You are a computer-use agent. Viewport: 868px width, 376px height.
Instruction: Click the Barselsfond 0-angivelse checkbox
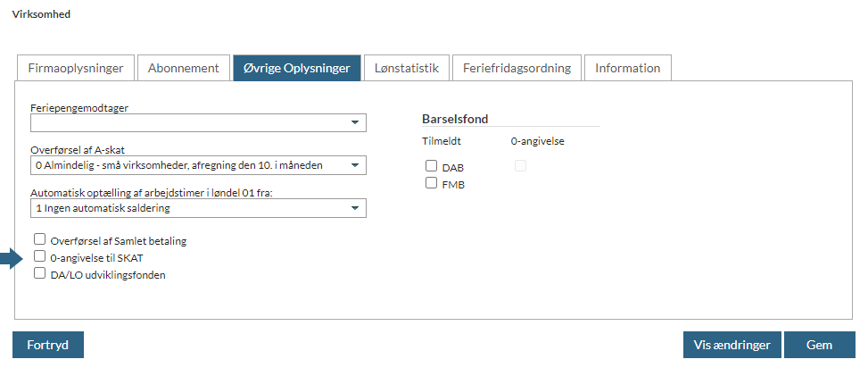tap(520, 166)
